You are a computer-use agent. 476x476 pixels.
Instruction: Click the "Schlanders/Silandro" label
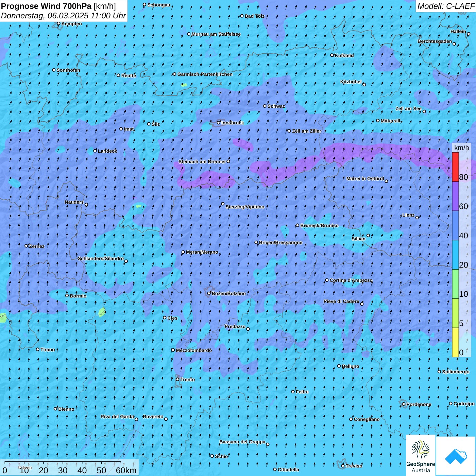click(x=101, y=258)
